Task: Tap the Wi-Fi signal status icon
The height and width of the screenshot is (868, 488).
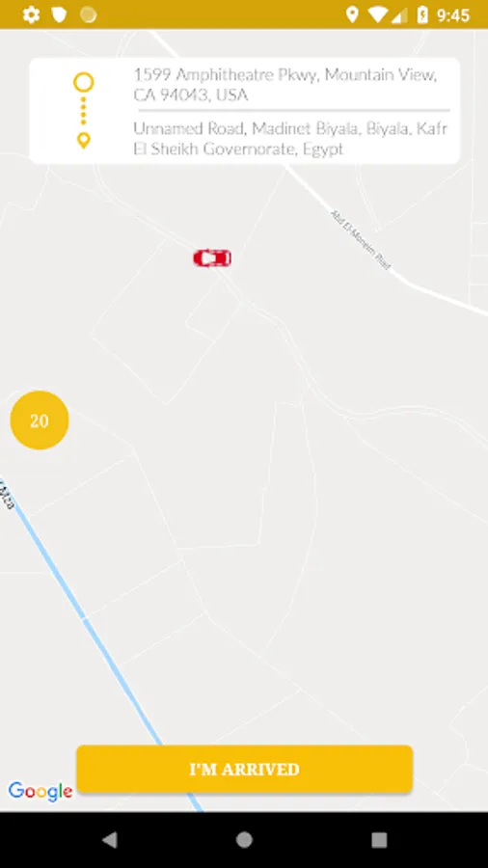Action: pyautogui.click(x=378, y=14)
